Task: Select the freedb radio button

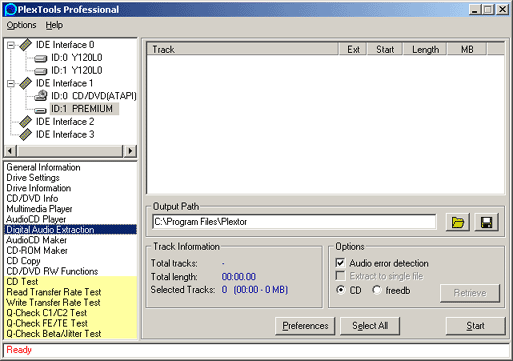Action: point(377,290)
